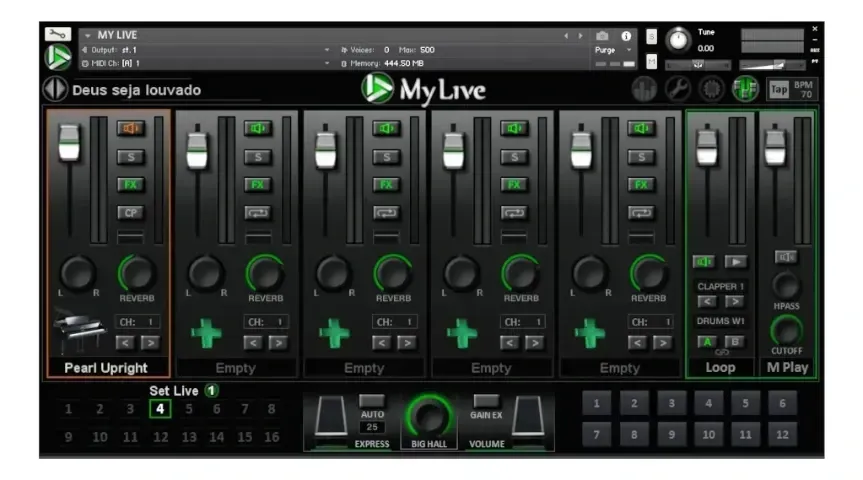Image resolution: width=863 pixels, height=480 pixels.
Task: Toggle third channel loop icon
Action: pyautogui.click(x=386, y=212)
